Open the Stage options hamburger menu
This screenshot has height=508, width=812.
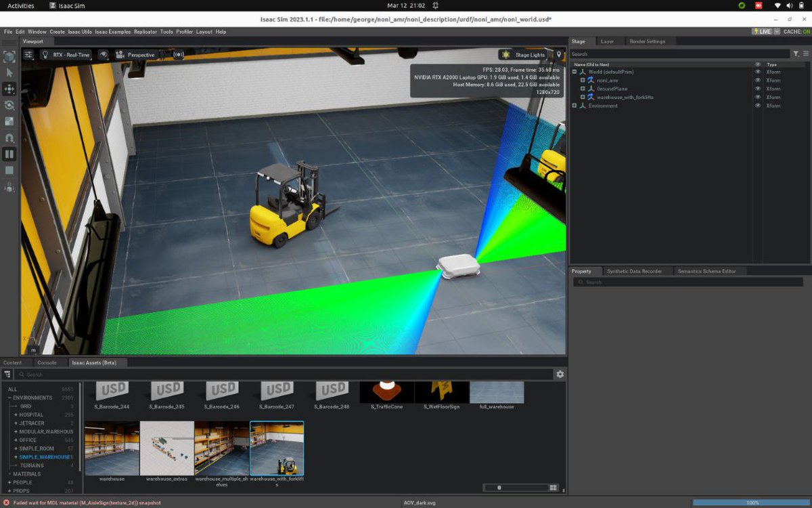805,54
